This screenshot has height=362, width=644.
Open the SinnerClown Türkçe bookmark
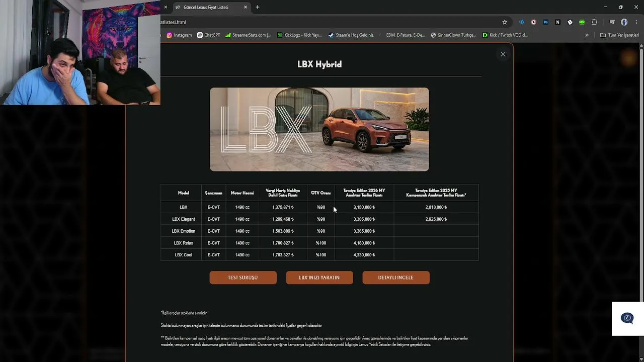tap(453, 35)
